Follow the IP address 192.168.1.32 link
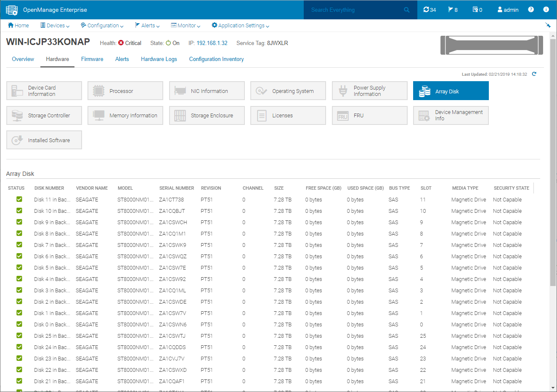 click(212, 43)
